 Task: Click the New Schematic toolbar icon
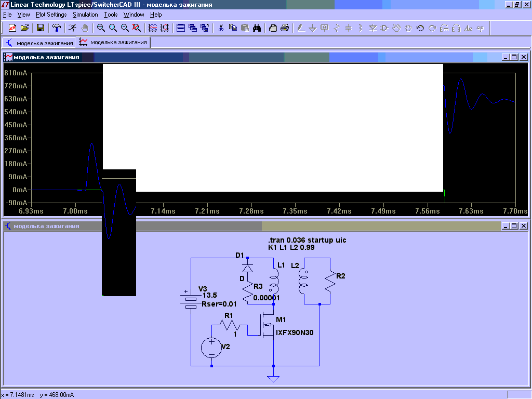pyautogui.click(x=12, y=28)
